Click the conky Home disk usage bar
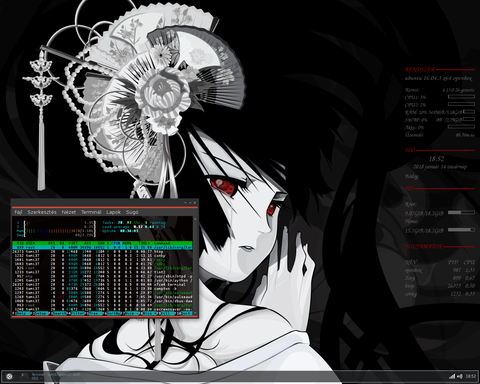Image resolution: width=480 pixels, height=384 pixels. pos(461,230)
